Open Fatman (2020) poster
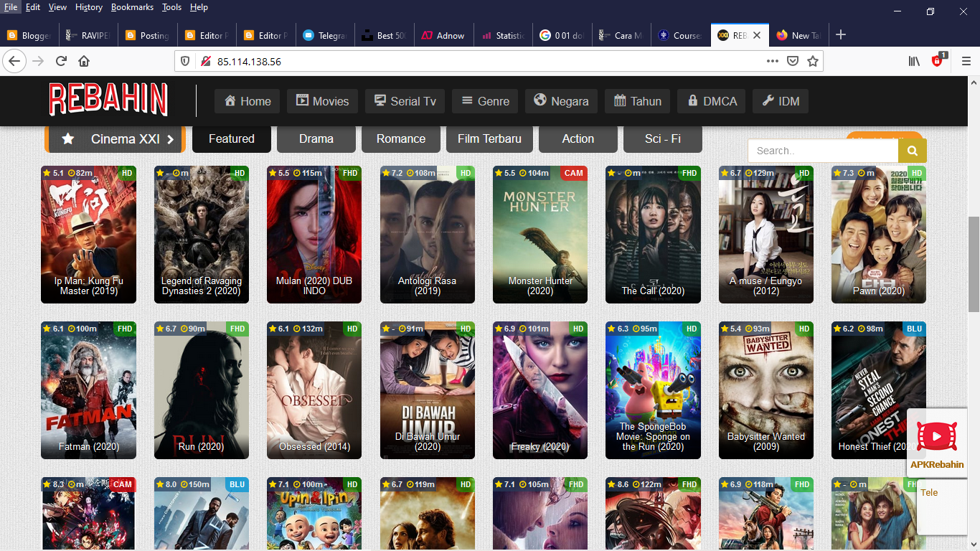 [x=88, y=390]
